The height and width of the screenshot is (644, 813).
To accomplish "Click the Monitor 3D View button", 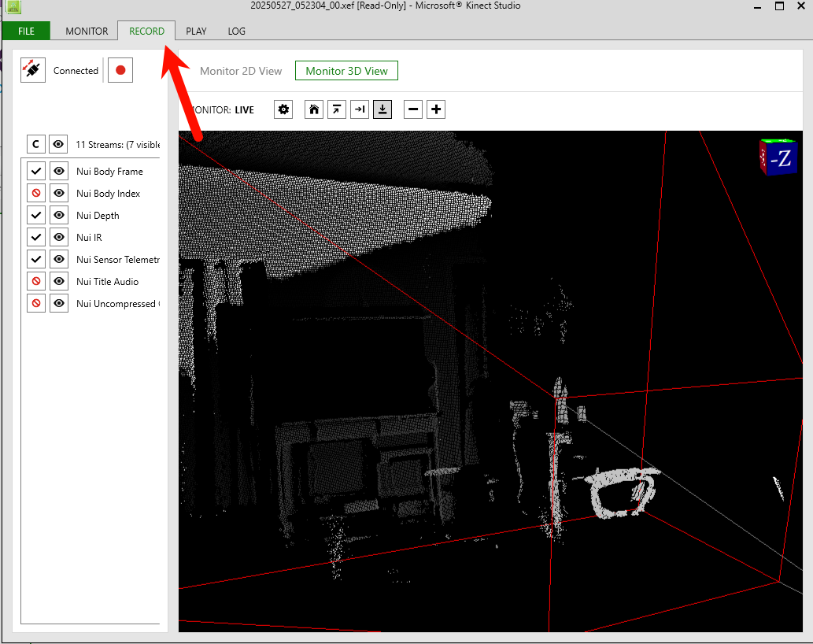I will click(x=346, y=71).
